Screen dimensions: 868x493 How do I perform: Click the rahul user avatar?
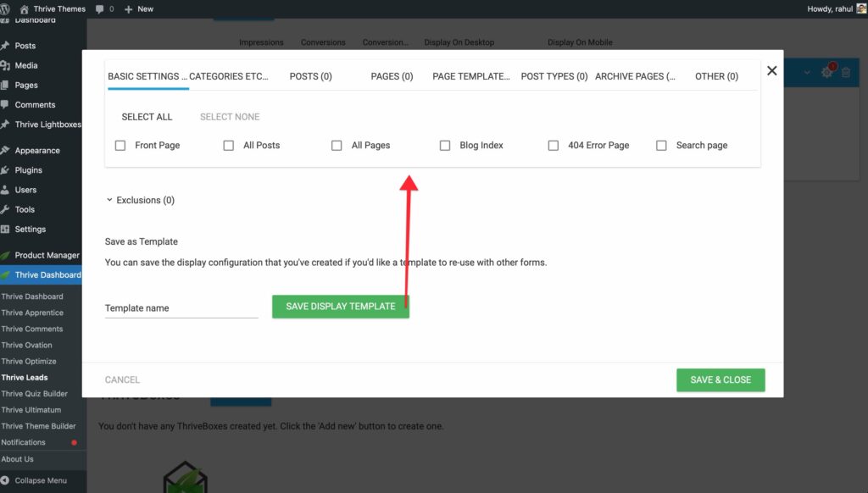[x=859, y=8]
